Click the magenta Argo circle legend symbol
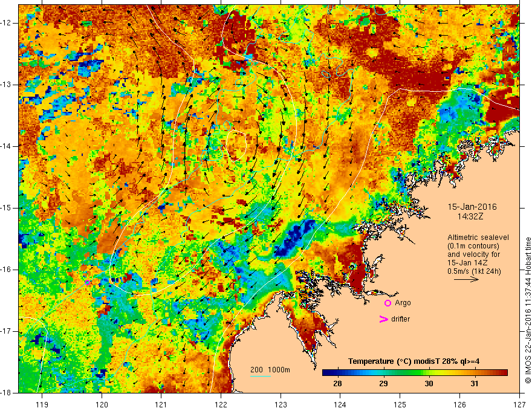The image size is (532, 411). point(388,303)
